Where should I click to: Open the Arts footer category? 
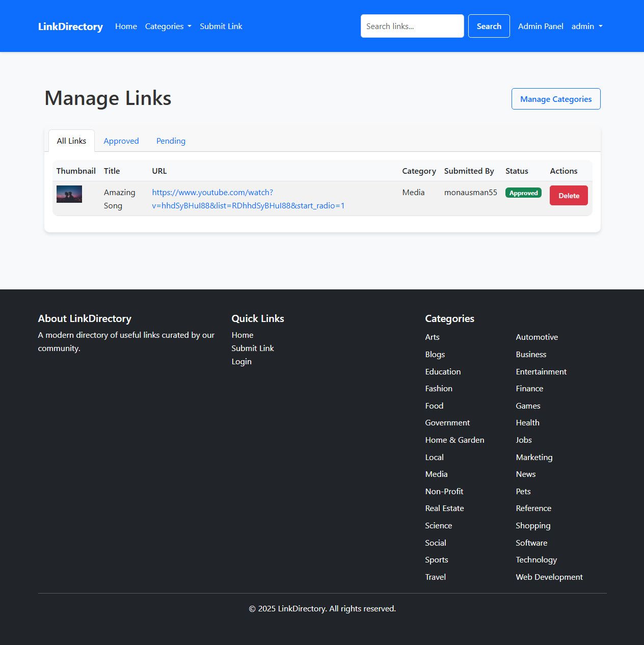pos(433,337)
